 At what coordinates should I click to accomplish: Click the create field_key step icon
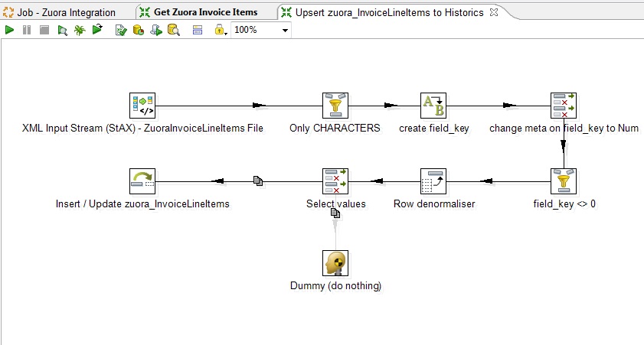click(x=433, y=106)
